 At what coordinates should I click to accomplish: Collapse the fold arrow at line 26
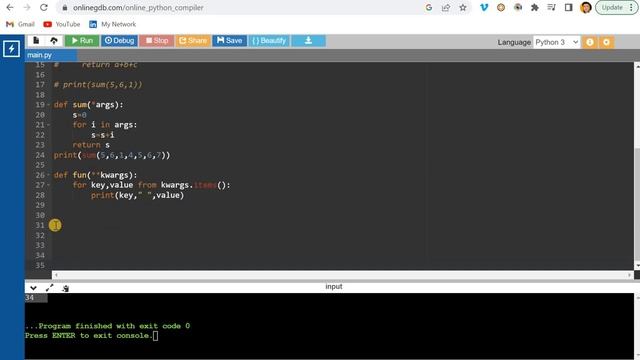[49, 175]
